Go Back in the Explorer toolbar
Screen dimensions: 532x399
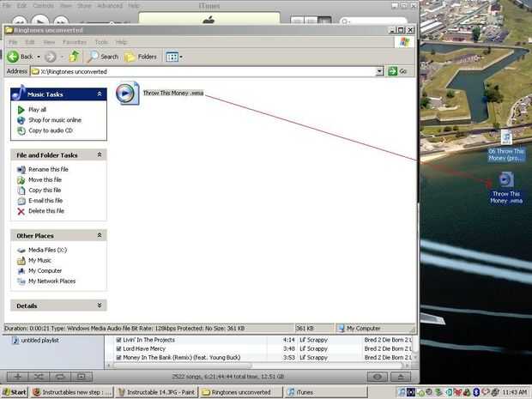point(21,57)
